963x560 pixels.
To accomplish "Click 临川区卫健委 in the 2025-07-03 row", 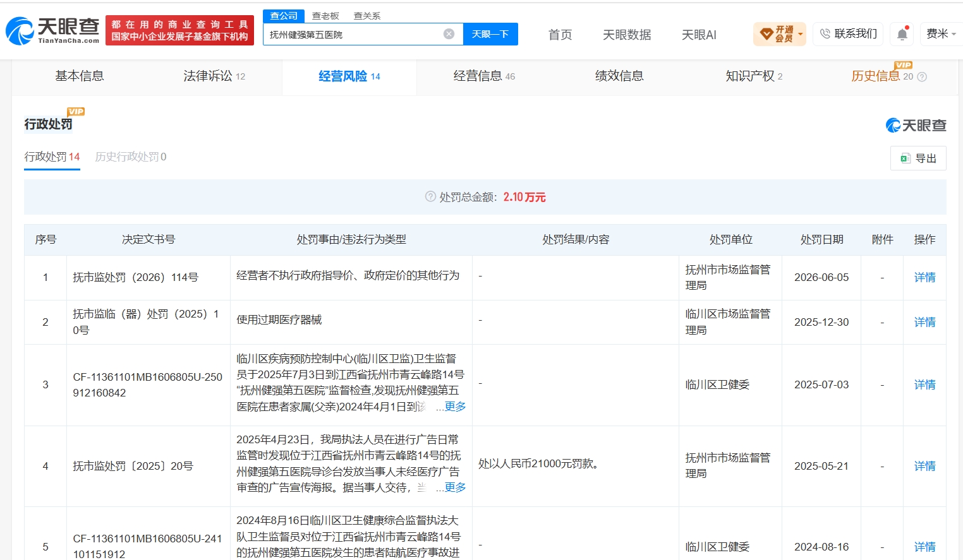I will point(717,385).
